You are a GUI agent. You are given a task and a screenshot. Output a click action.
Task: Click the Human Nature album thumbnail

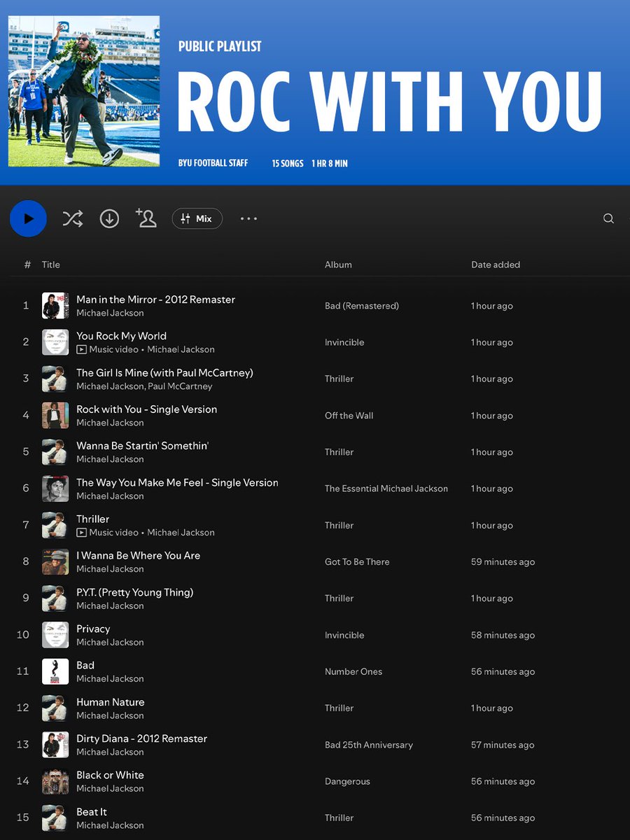coord(55,708)
